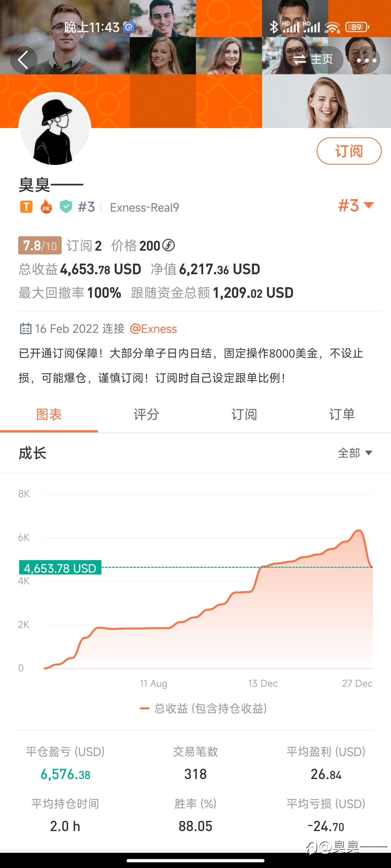The width and height of the screenshot is (391, 868).
Task: Switch to homepage via 主页 button
Action: [313, 60]
